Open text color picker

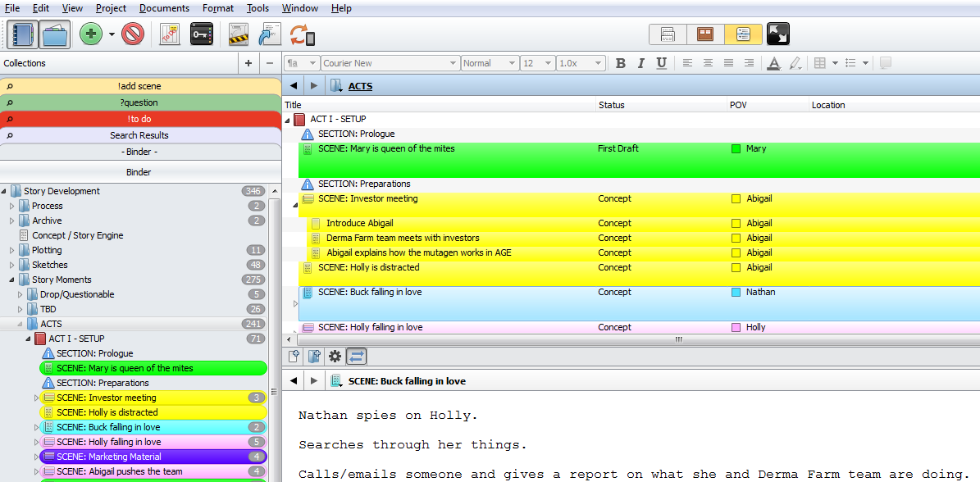(774, 63)
